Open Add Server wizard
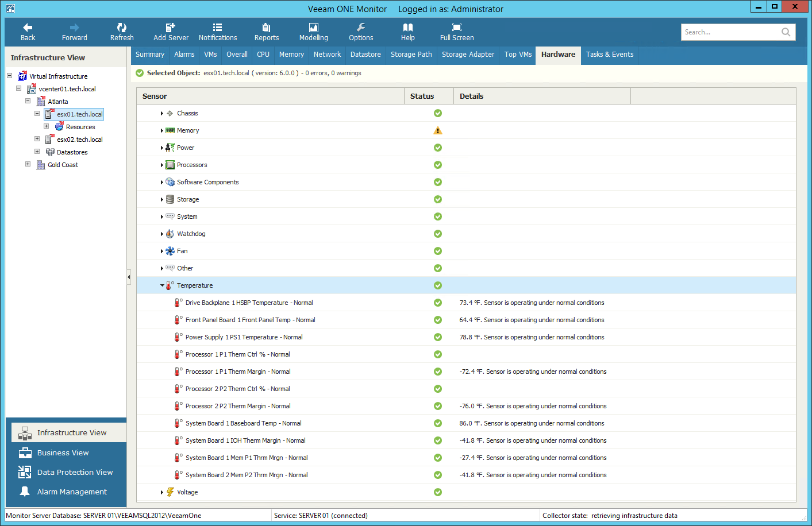This screenshot has height=526, width=812. [x=171, y=32]
